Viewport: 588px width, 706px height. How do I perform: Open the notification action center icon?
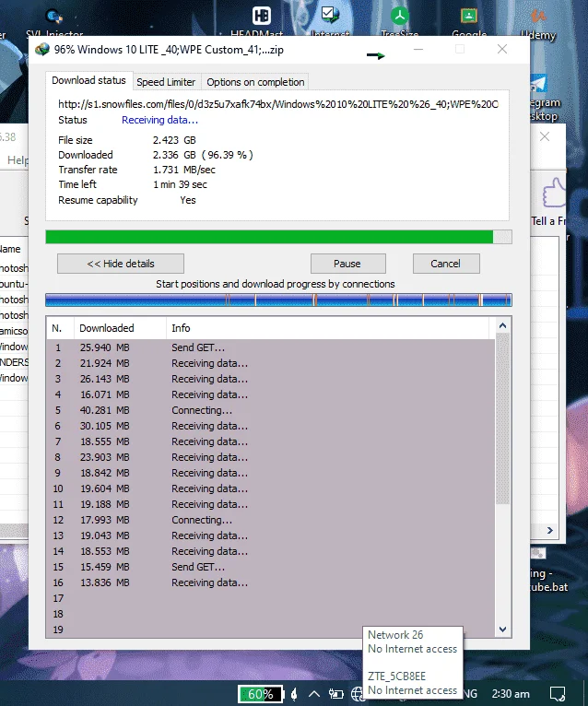[558, 694]
